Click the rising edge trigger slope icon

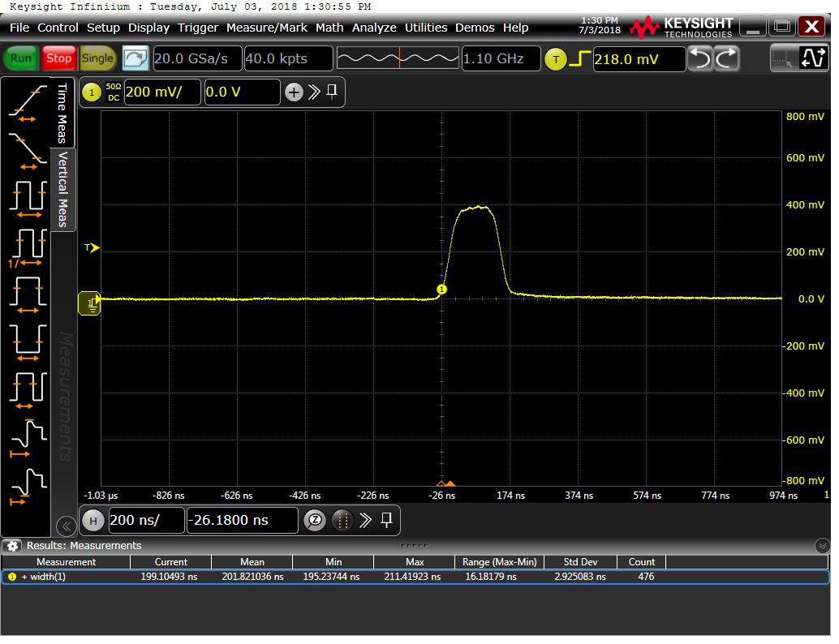(579, 59)
